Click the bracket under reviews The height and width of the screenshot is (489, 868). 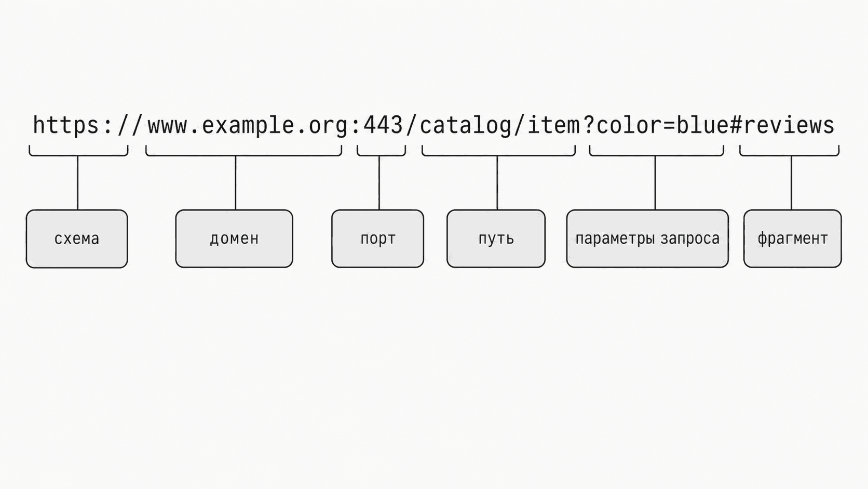[x=790, y=151]
